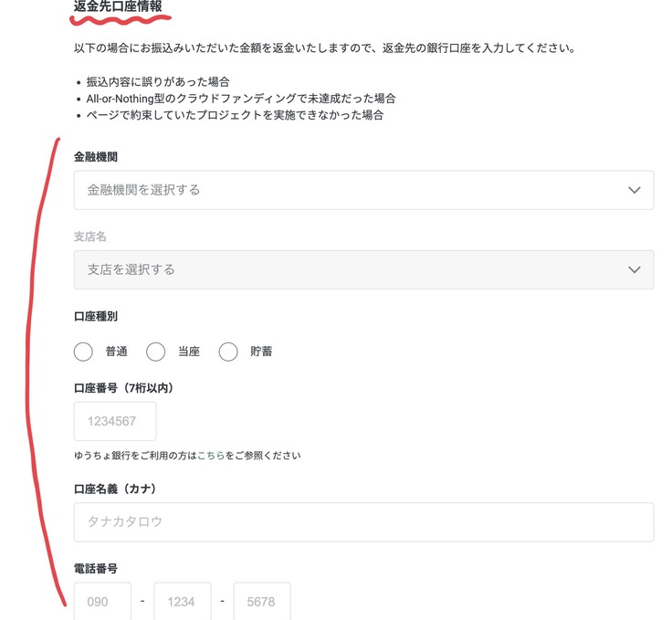Click the 金融機関 field label

95,157
